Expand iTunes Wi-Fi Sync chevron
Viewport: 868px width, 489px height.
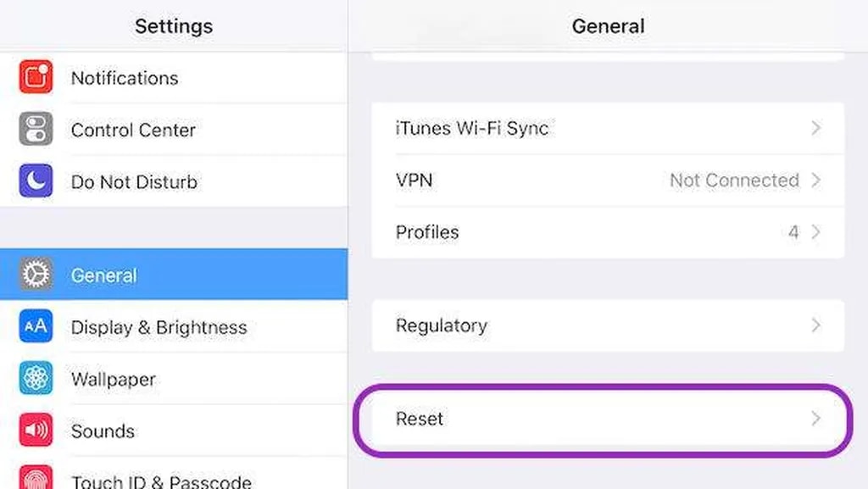tap(815, 129)
